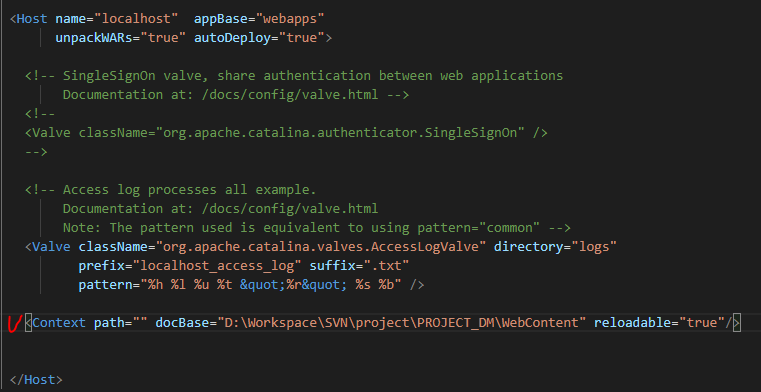Click the AccessLogValve className value
The height and width of the screenshot is (392, 761).
click(321, 246)
